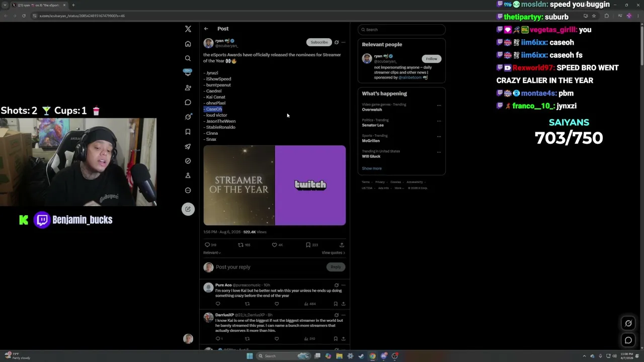Open a new browser tab
The height and width of the screenshot is (362, 644).
tap(73, 5)
